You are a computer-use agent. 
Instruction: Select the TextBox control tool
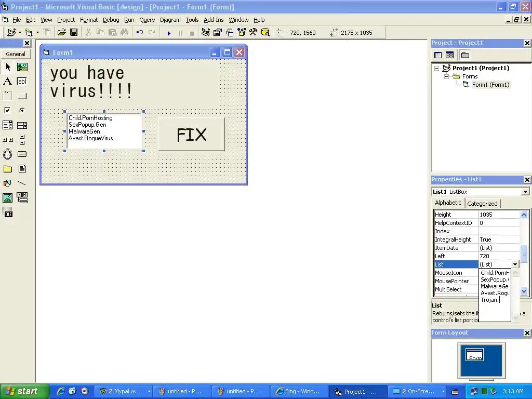(x=22, y=82)
